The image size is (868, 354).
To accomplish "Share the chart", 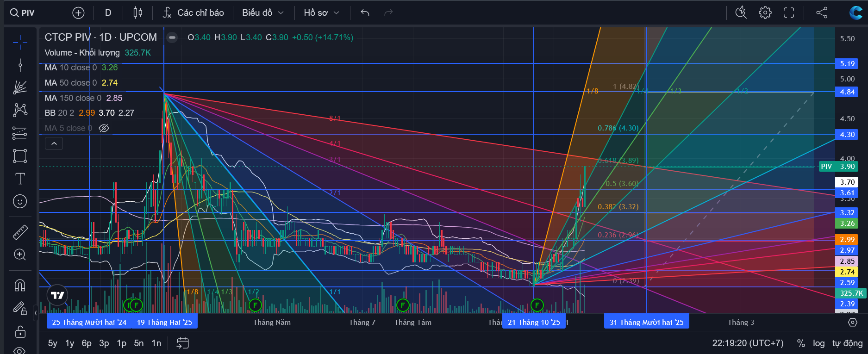I will [x=822, y=13].
